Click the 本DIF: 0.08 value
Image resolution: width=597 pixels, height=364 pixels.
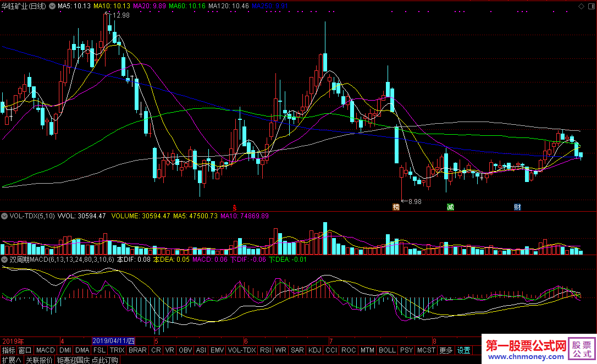click(134, 260)
